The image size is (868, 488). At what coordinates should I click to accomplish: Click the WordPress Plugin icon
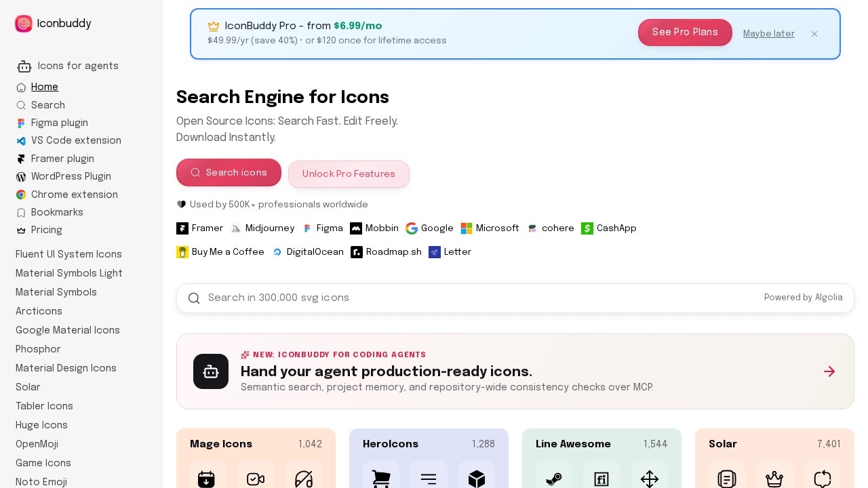[x=21, y=177]
